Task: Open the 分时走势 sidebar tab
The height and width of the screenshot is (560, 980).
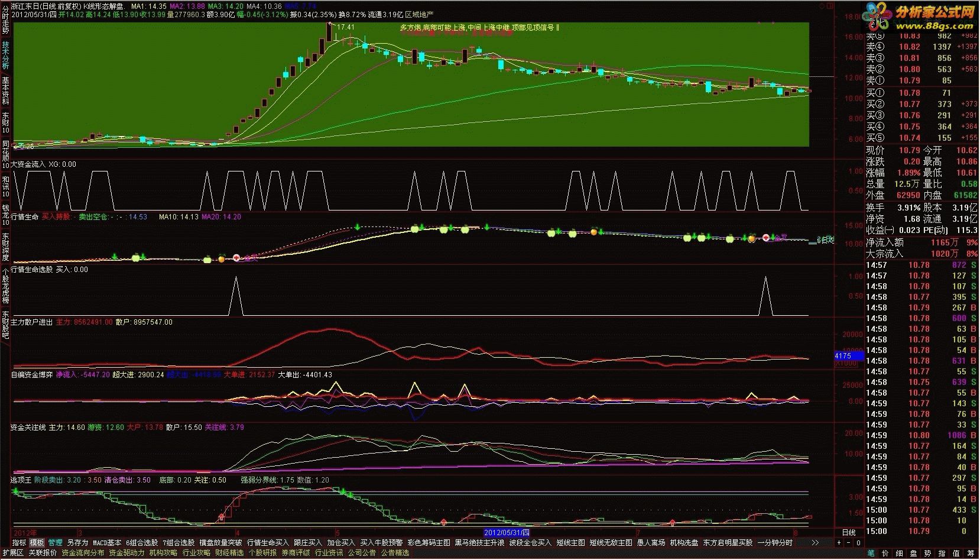Action: click(5, 20)
